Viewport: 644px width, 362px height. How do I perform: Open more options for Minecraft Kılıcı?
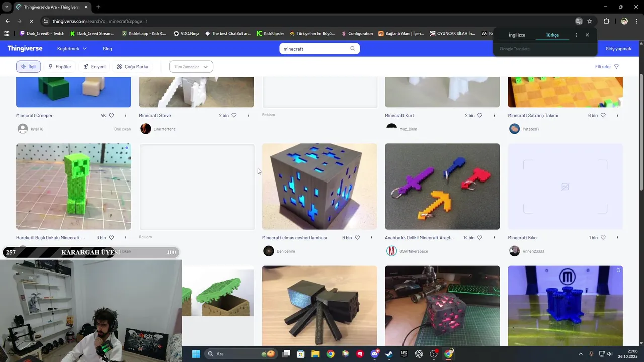point(617,237)
